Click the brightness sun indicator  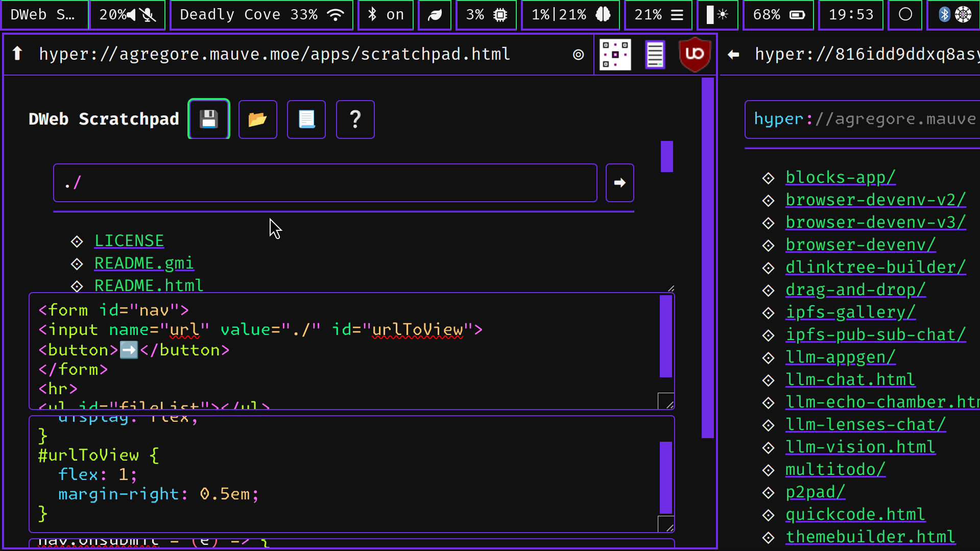pos(717,15)
